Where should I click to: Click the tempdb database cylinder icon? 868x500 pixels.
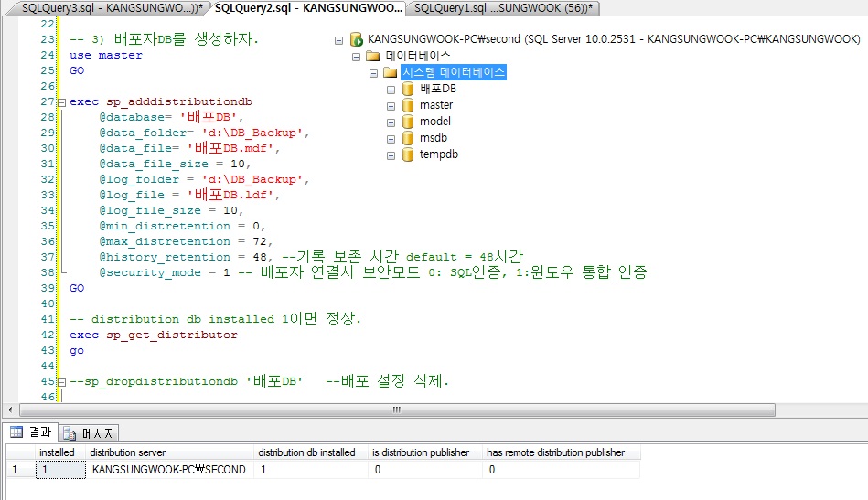coord(408,154)
